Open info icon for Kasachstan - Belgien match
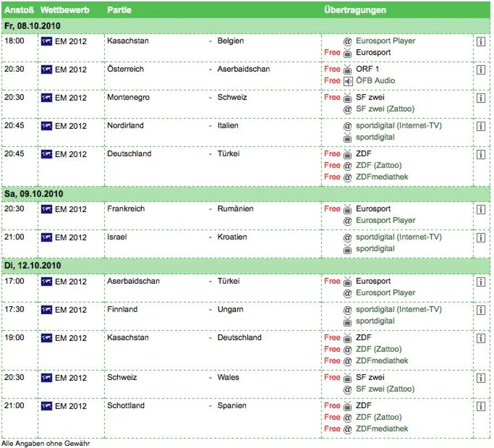Image resolution: width=494 pixels, height=448 pixels. [x=481, y=41]
